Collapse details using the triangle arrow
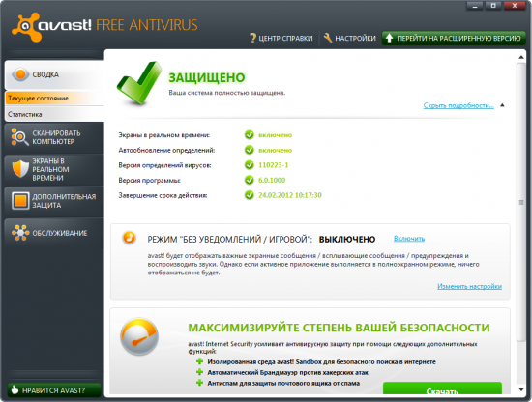Screen dimensions: 532x402 click(x=502, y=105)
